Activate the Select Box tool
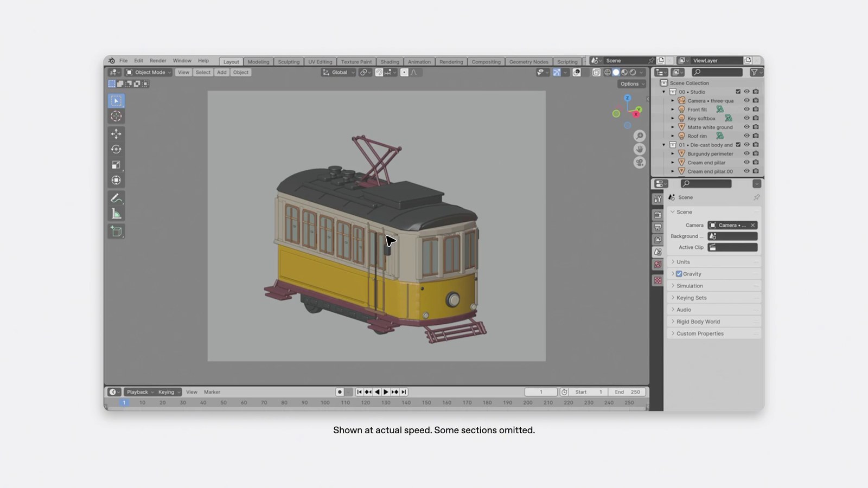Screen dimensions: 868x488 (x=116, y=101)
